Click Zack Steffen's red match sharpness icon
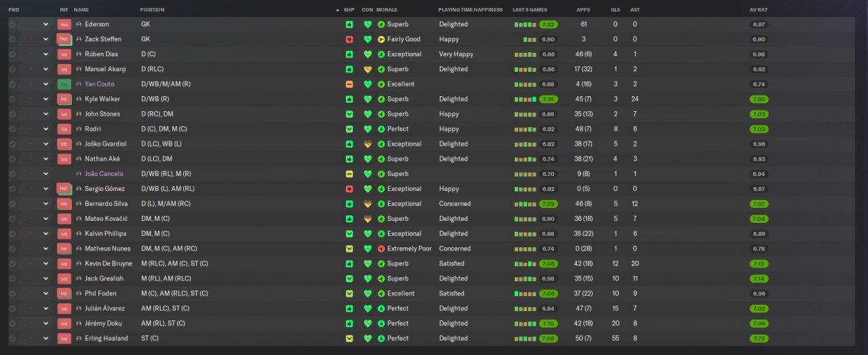The width and height of the screenshot is (868, 355). (x=349, y=39)
